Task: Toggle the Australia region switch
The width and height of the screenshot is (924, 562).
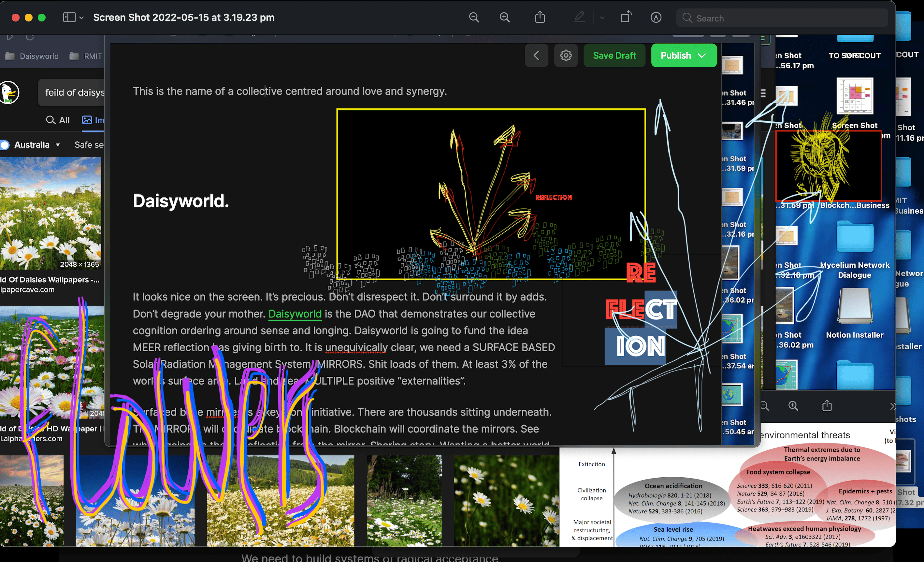Action: (x=5, y=145)
